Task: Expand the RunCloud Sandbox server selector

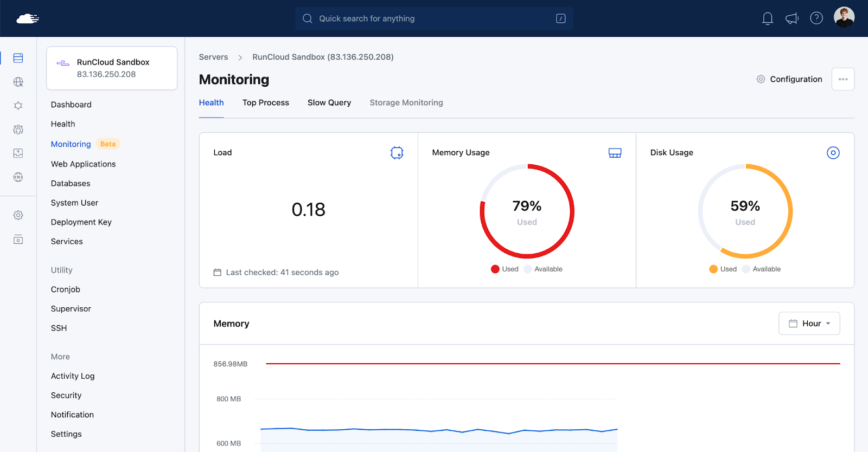Action: pyautogui.click(x=112, y=68)
